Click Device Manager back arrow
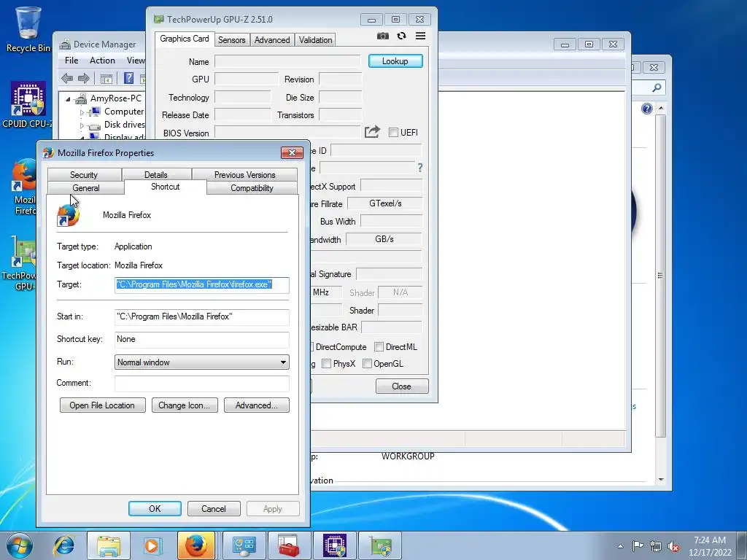Image resolution: width=747 pixels, height=560 pixels. (x=67, y=79)
